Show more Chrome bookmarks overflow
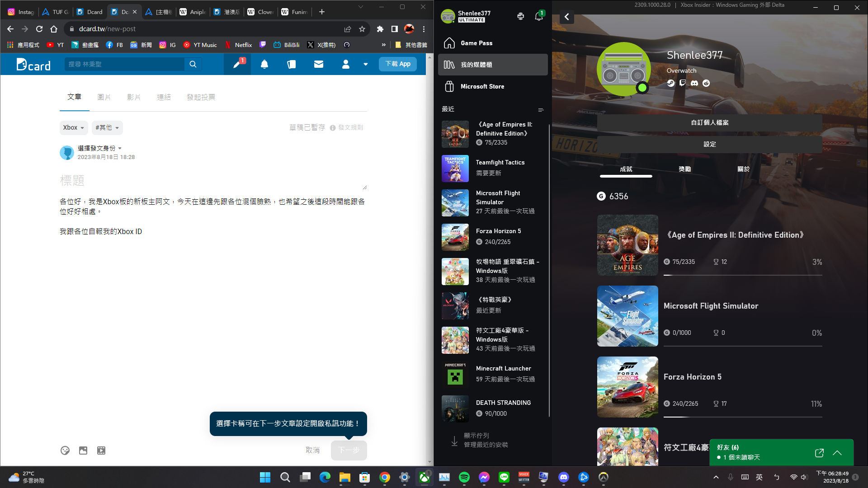This screenshot has height=488, width=868. point(384,45)
